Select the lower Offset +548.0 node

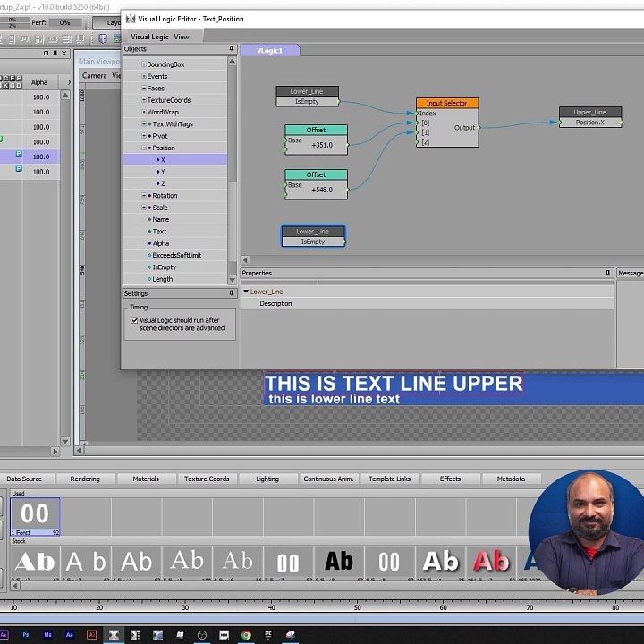(316, 184)
